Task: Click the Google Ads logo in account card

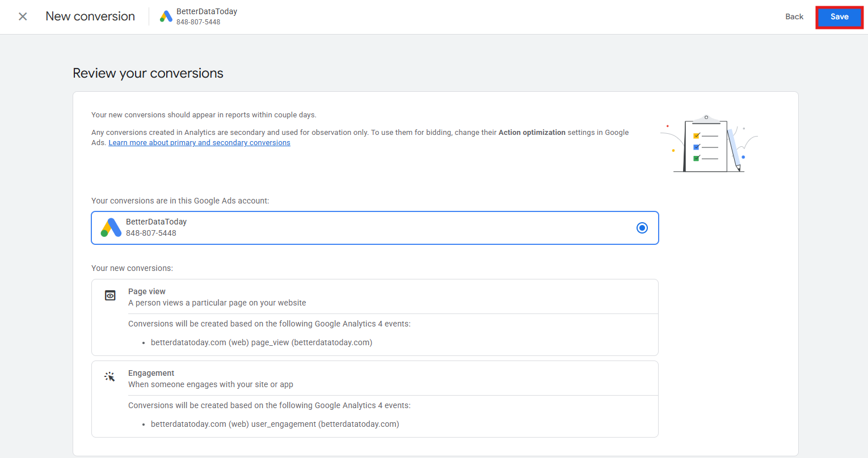Action: coord(111,227)
